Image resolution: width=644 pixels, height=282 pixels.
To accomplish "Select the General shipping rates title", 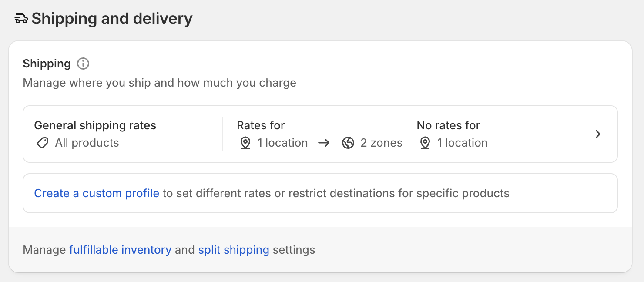I will tap(95, 126).
